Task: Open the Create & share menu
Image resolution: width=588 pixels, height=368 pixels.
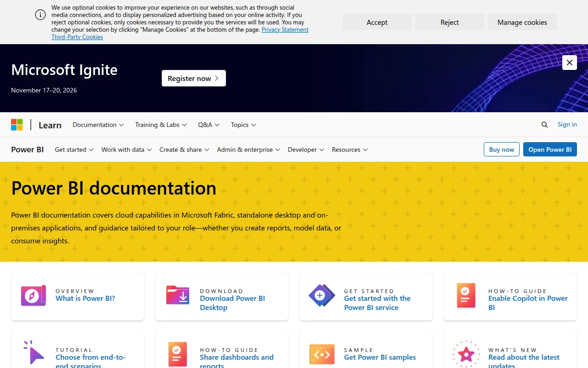Action: coord(184,149)
